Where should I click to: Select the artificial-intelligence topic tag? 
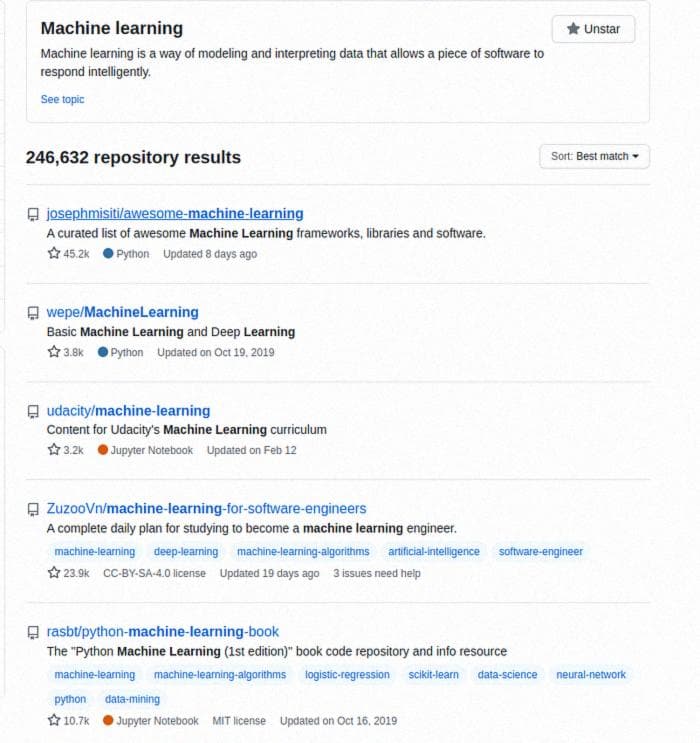[x=434, y=552]
